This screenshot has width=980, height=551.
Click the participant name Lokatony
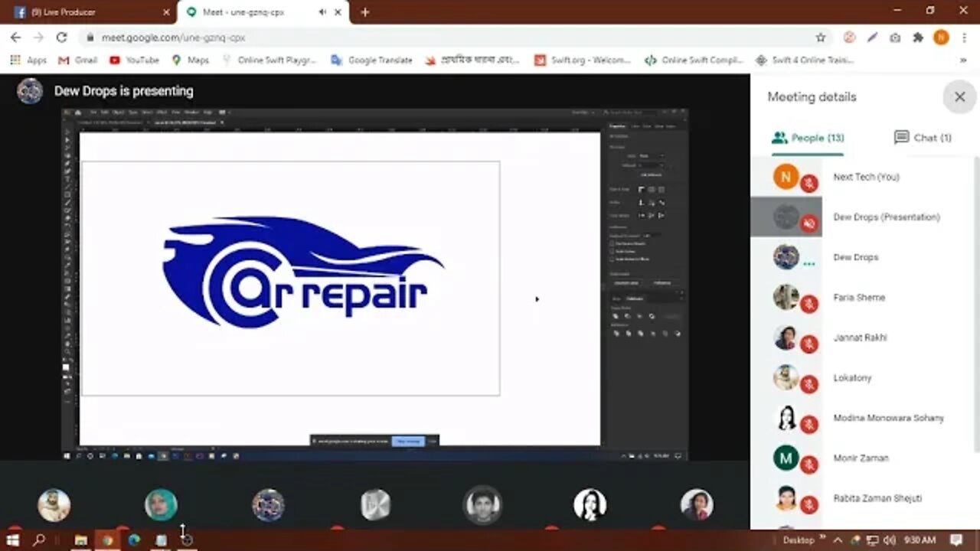[x=852, y=378]
